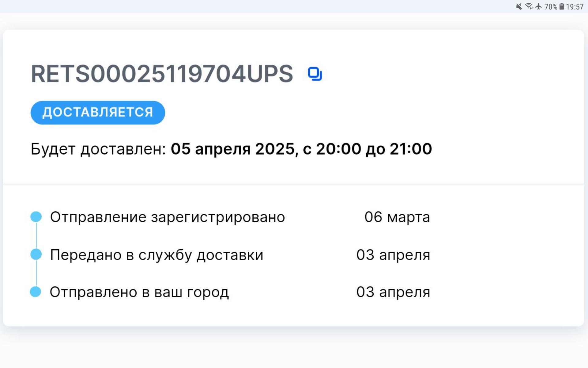Tap the airplane mode status icon
This screenshot has height=368, width=588.
(x=539, y=6)
